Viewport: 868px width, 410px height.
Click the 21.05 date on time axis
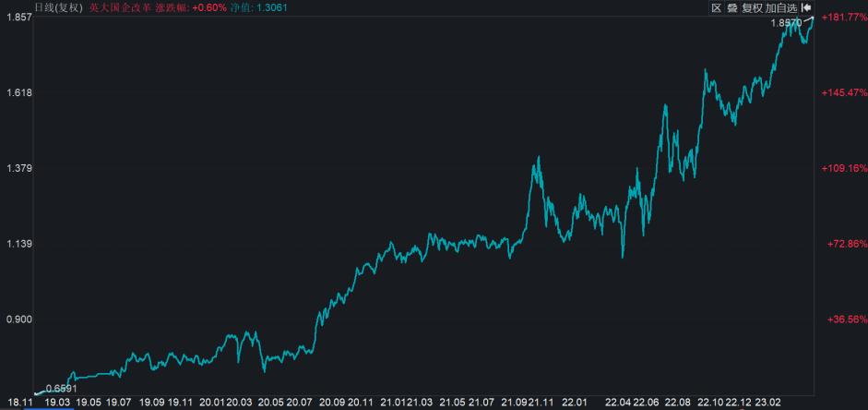click(452, 401)
